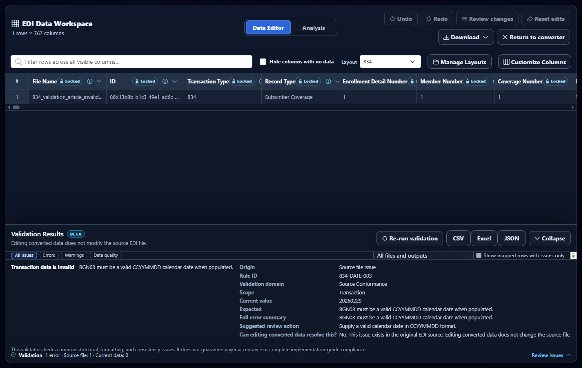Switch to Data Editor tab

(x=268, y=28)
